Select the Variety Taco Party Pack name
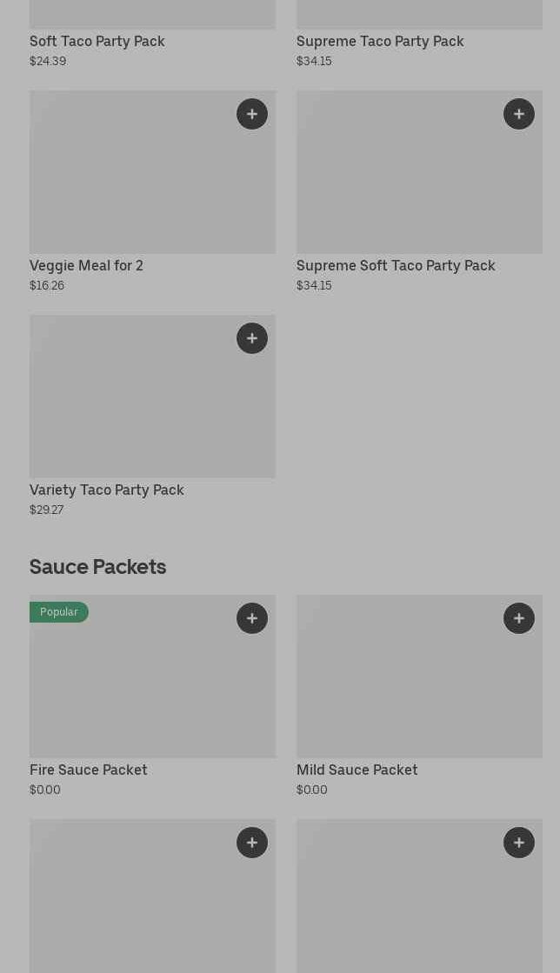The width and height of the screenshot is (560, 973). click(x=107, y=490)
